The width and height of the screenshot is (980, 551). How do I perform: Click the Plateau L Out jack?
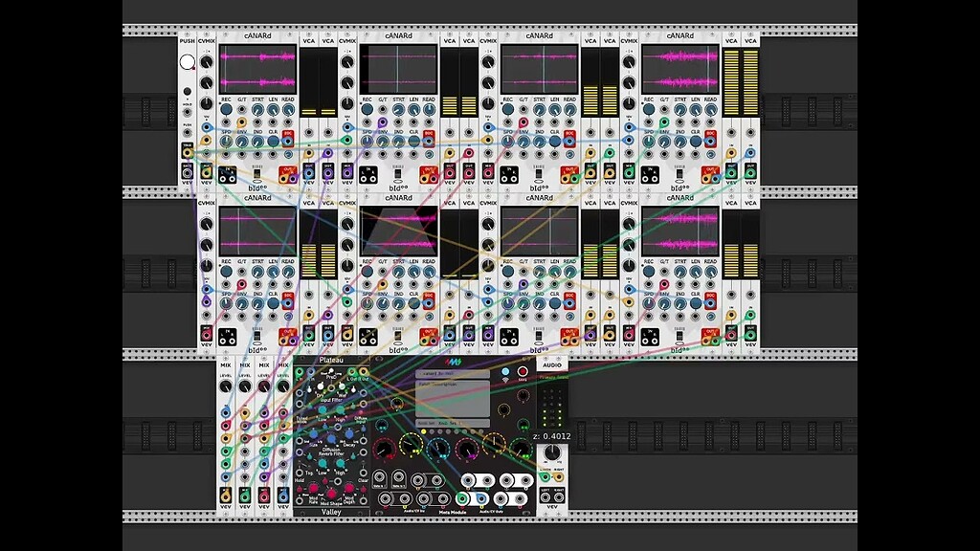tap(352, 372)
